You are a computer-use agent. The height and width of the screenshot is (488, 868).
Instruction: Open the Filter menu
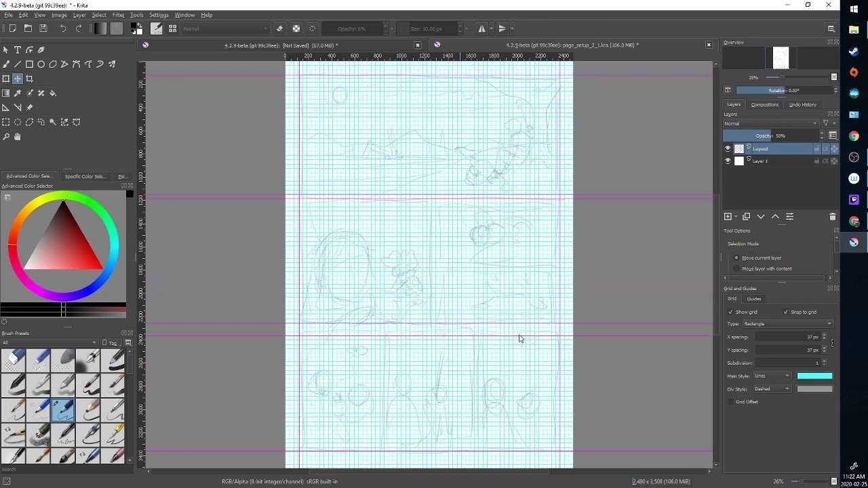click(118, 15)
